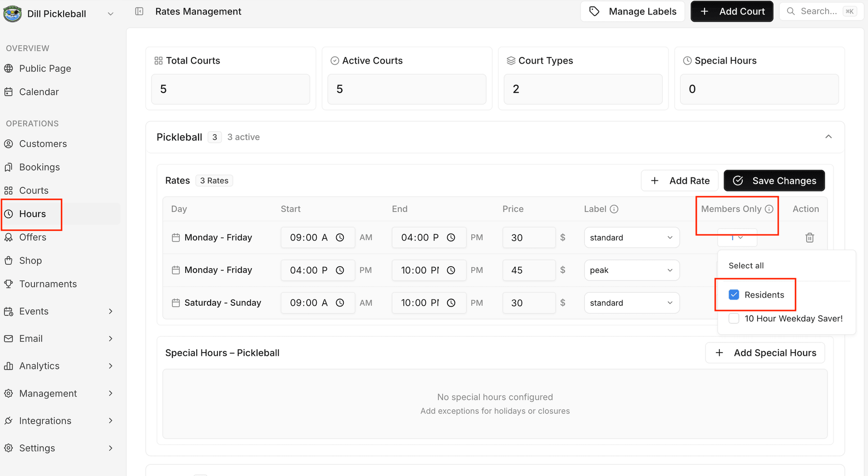Viewport: 868px width, 476px height.
Task: Check the 10 Hour Weekday Saver! checkbox
Action: tap(734, 318)
